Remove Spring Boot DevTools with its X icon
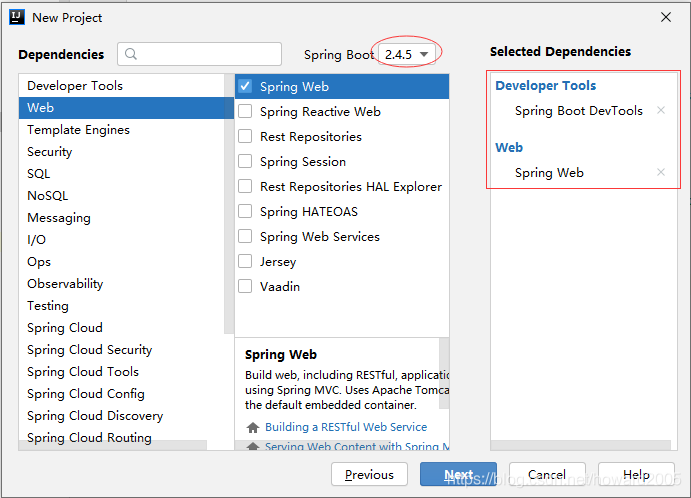The height and width of the screenshot is (498, 691). tap(660, 111)
